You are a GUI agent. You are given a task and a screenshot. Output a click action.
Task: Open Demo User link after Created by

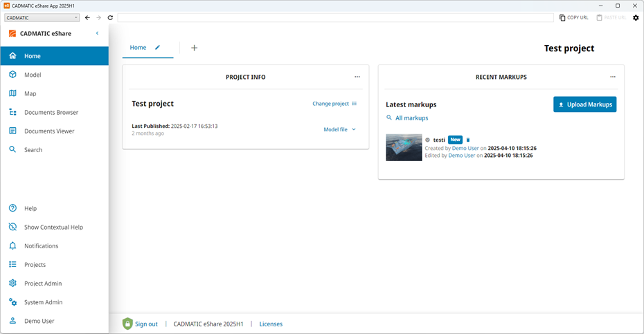[x=465, y=148]
